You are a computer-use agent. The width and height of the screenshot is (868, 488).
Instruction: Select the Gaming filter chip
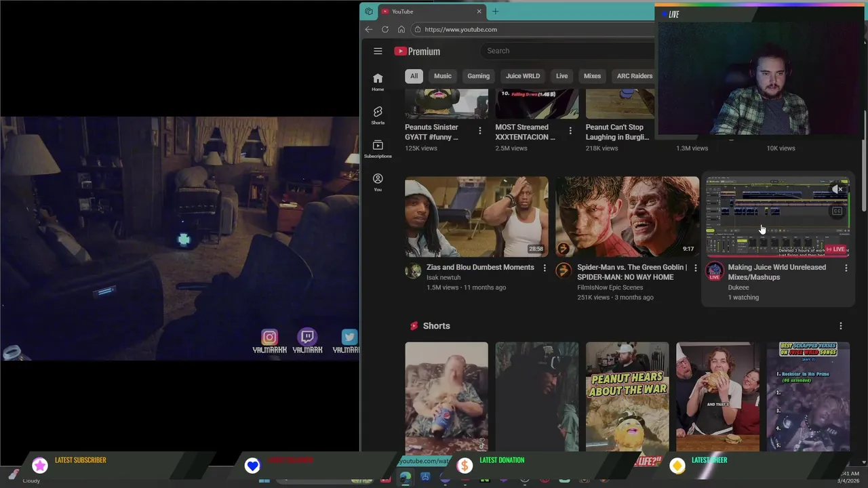click(478, 76)
